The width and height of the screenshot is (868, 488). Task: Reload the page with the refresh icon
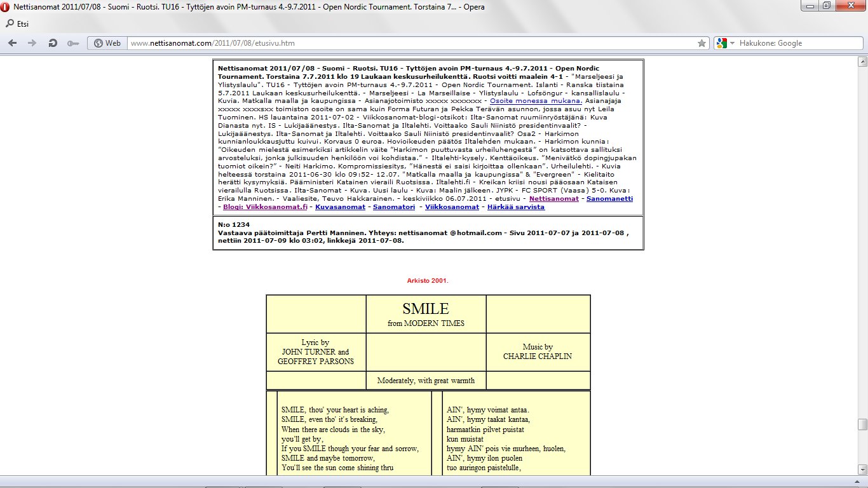pyautogui.click(x=53, y=43)
